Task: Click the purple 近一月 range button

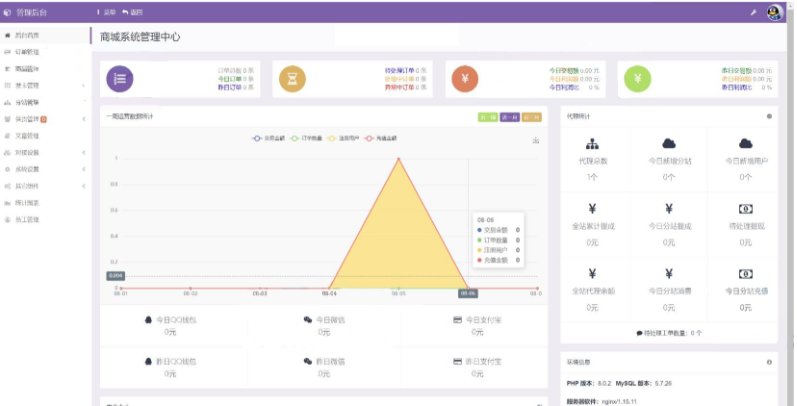Action: 509,117
